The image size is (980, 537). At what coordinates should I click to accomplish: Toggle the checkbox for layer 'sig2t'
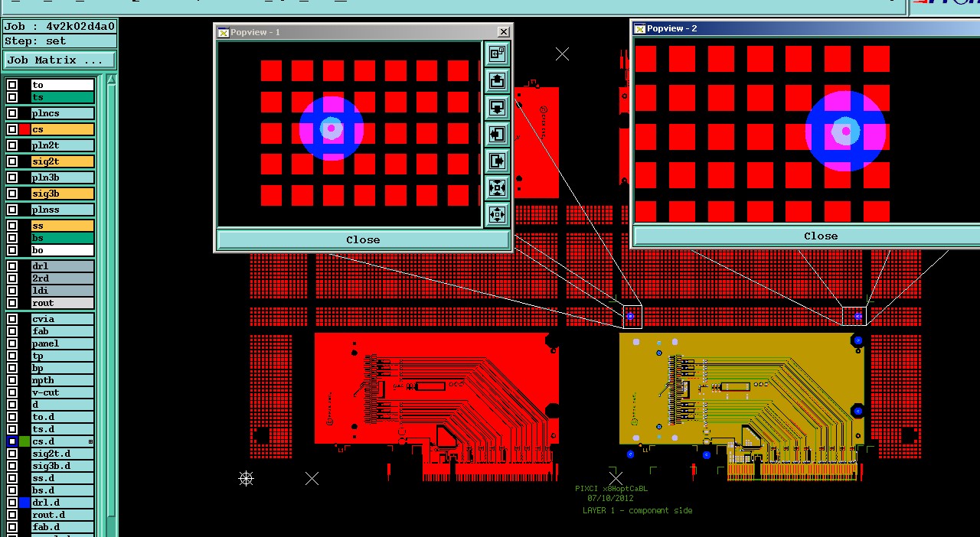[12, 161]
